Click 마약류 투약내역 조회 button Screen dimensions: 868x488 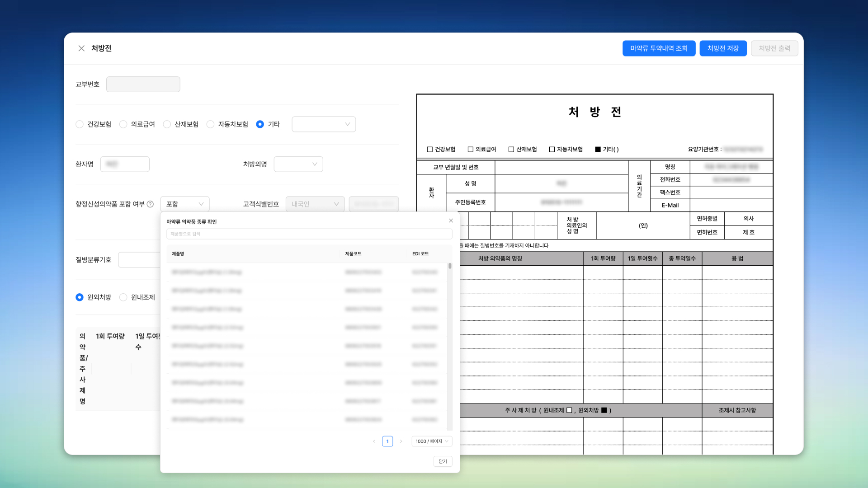(x=659, y=48)
